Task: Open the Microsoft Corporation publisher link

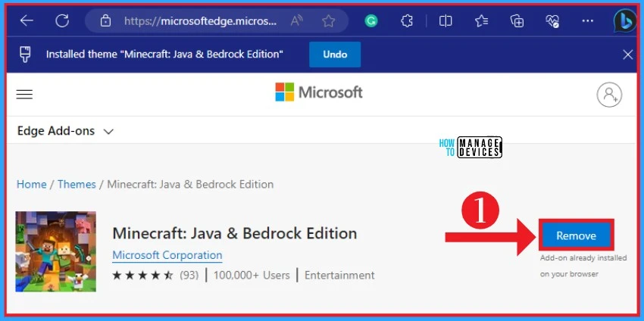Action: coord(167,255)
